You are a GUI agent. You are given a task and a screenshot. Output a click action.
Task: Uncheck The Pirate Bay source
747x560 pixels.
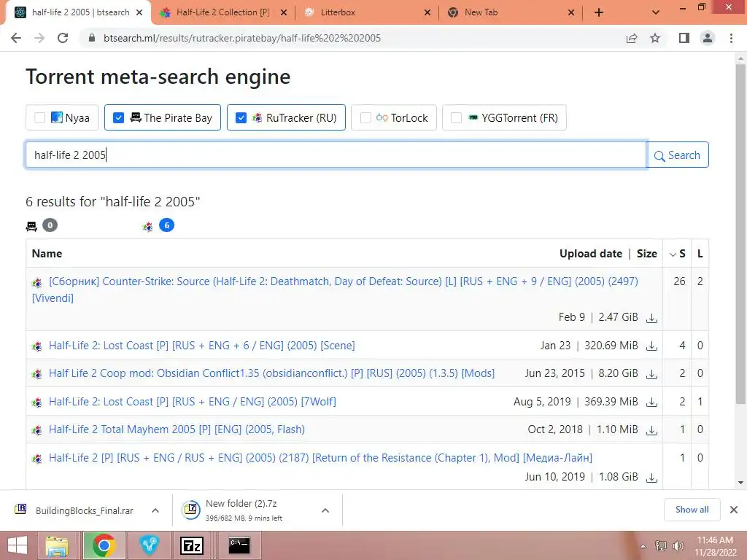119,117
